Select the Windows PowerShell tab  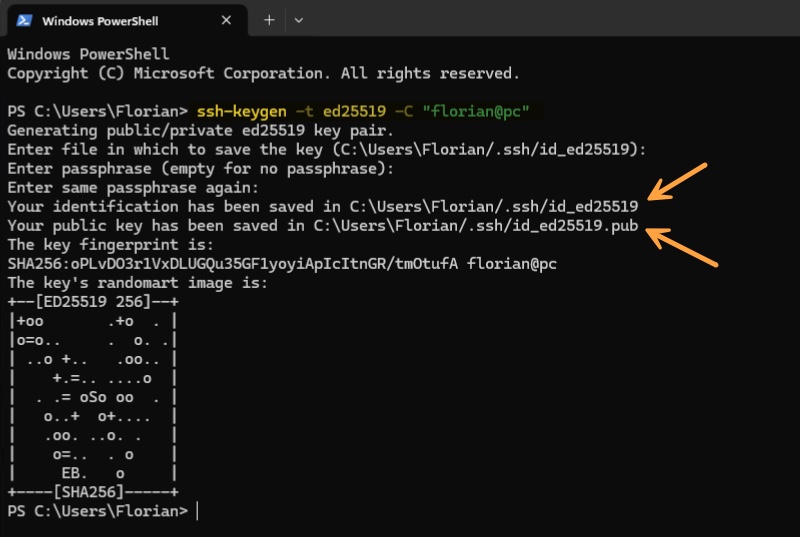pyautogui.click(x=126, y=20)
